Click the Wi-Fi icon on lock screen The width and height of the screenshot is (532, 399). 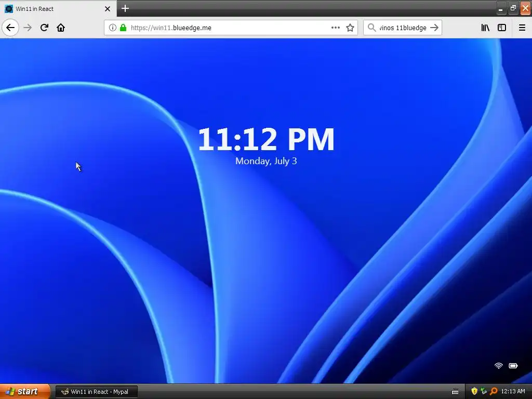pos(498,365)
